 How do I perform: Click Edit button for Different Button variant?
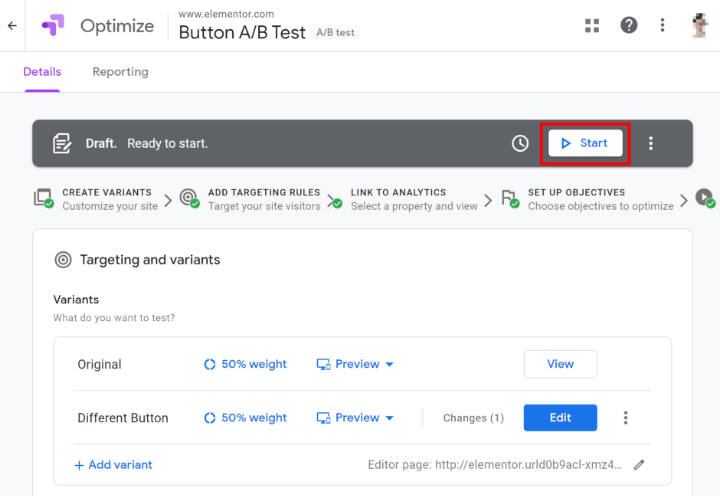(x=560, y=418)
